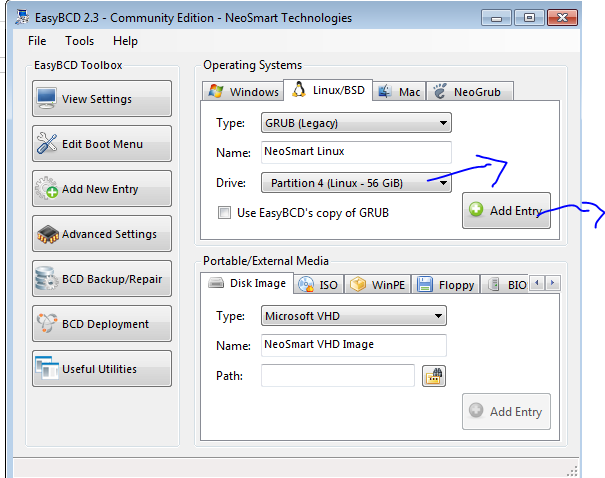The width and height of the screenshot is (605, 478).
Task: Select the Disk Image tab
Action: pyautogui.click(x=247, y=283)
